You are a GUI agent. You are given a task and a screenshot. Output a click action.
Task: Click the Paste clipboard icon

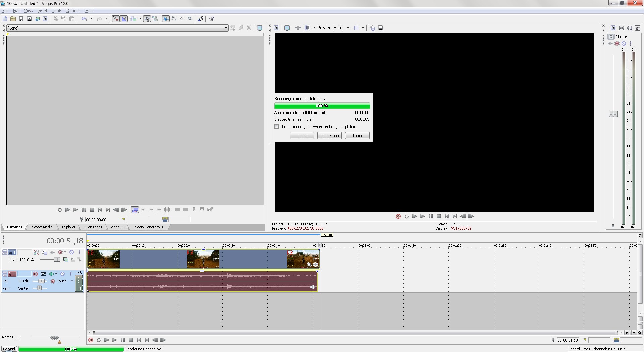pos(72,19)
